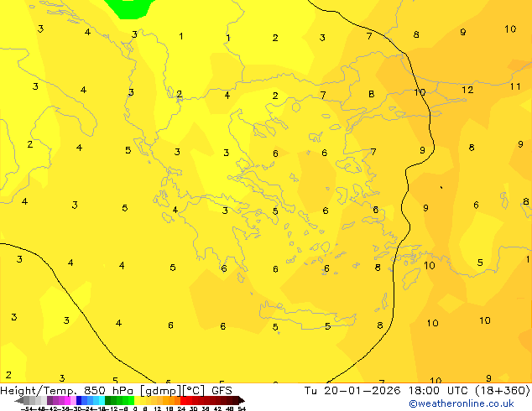Viewport: 532px width, 411px height.
Task: Open the weatheronline.co.uk copyright link
Action: tap(462, 403)
